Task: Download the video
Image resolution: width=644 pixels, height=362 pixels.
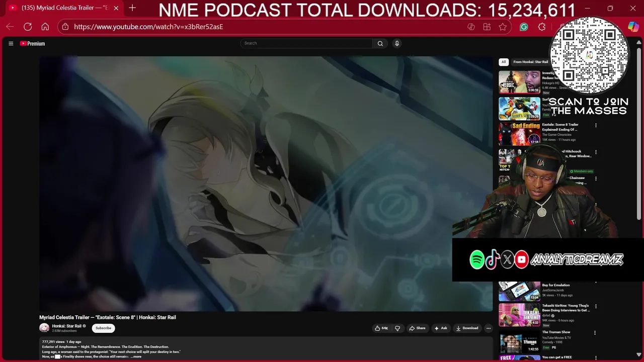Action: pos(467,328)
